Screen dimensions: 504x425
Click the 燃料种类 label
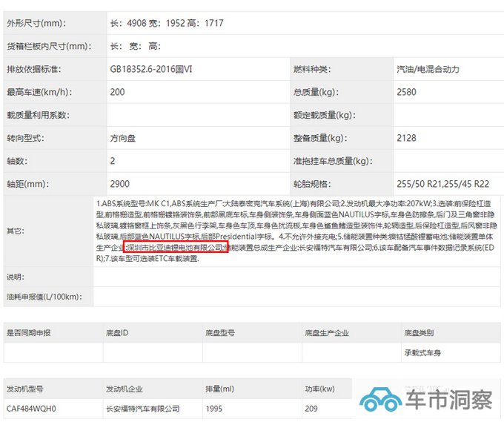pos(312,69)
